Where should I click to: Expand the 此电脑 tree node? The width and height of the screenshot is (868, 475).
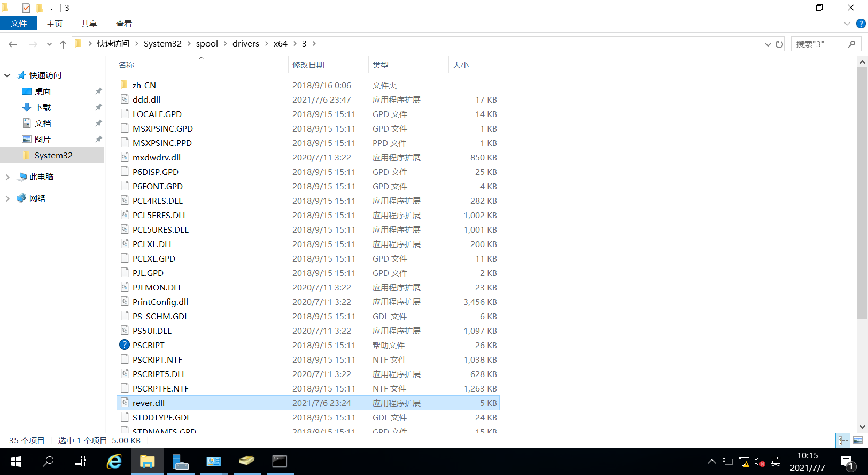click(7, 177)
